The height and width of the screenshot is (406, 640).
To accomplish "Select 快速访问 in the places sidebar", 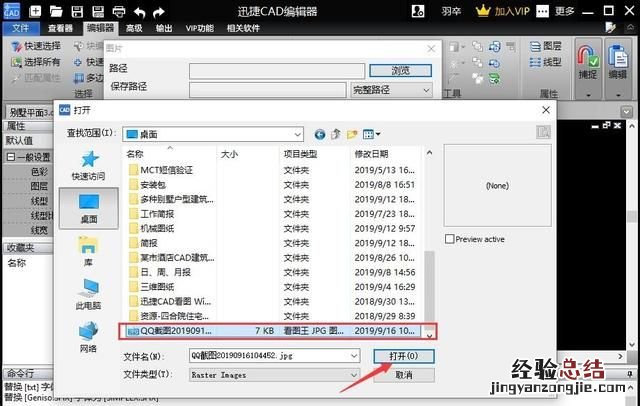I will coord(89,166).
